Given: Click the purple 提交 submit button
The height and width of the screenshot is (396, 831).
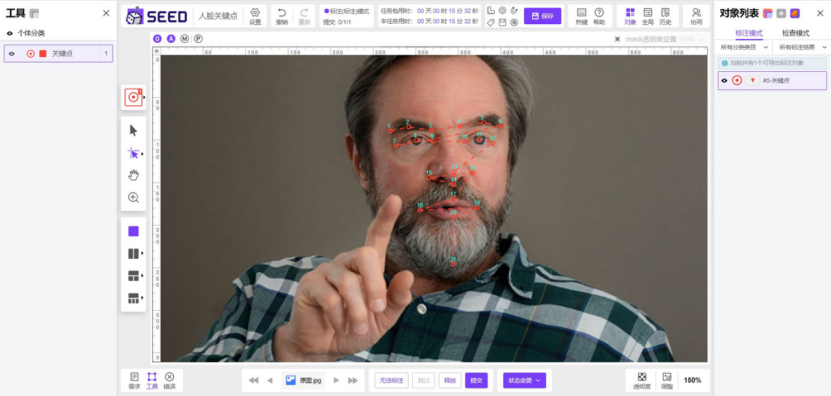Looking at the screenshot, I should [x=476, y=380].
